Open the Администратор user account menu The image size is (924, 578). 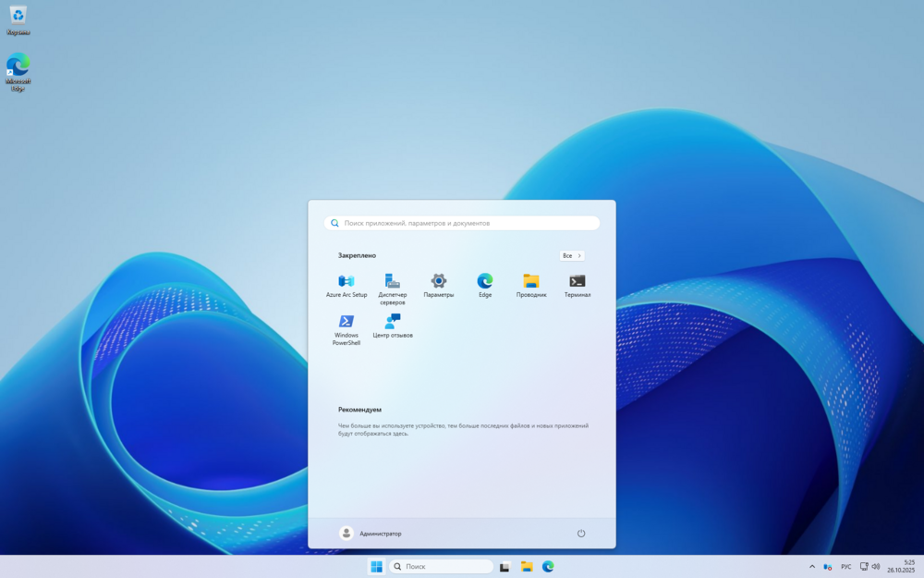point(371,534)
